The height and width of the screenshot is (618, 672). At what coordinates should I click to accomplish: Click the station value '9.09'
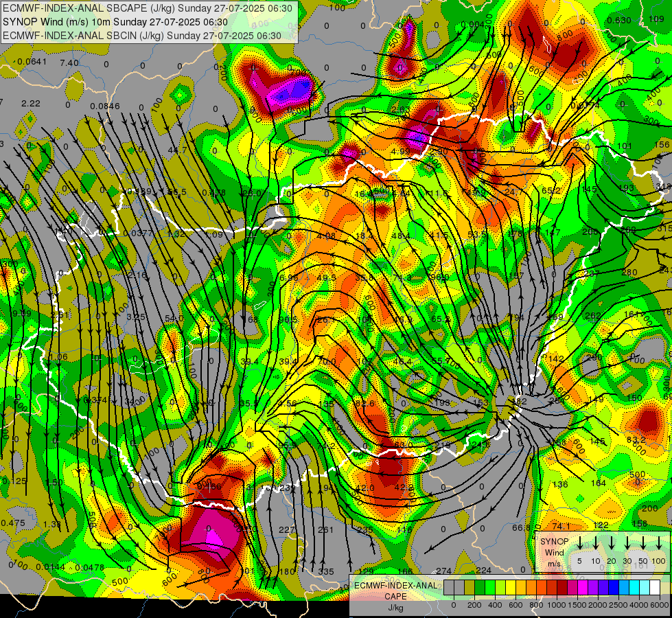(22, 314)
